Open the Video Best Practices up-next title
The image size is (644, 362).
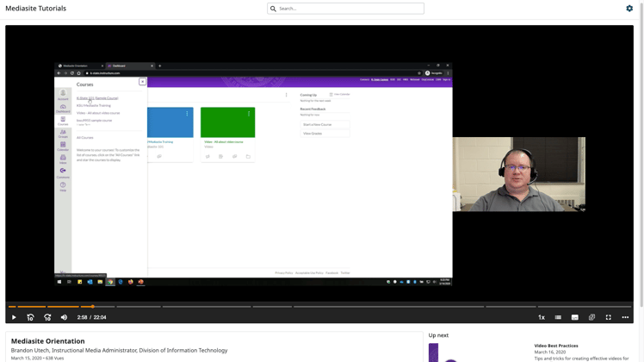click(x=555, y=346)
